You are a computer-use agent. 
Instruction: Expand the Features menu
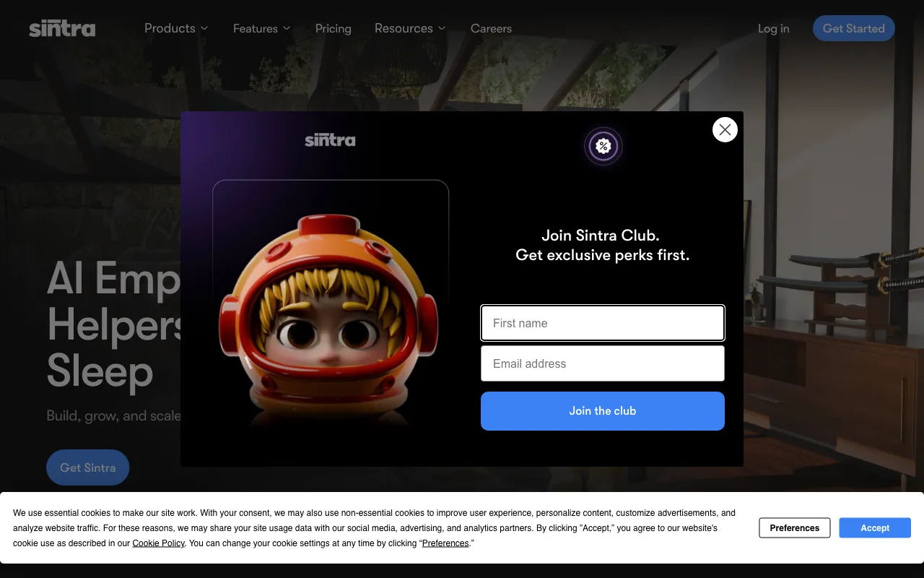coord(261,28)
